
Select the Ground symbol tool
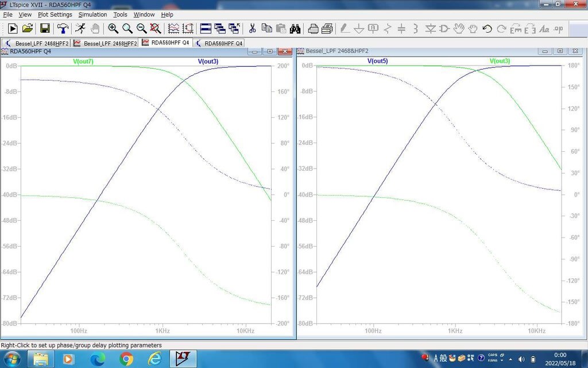tap(359, 29)
